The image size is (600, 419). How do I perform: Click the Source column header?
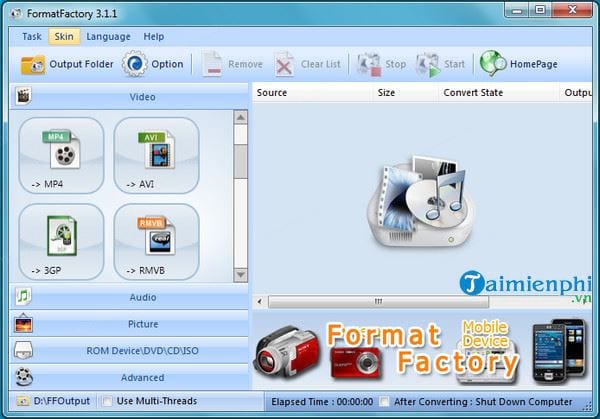(312, 93)
